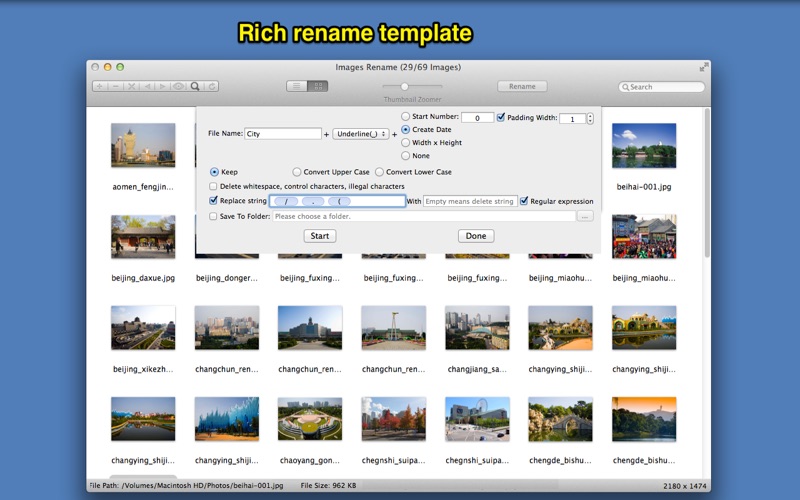Click the next image arrow icon
800x500 pixels.
[162, 87]
